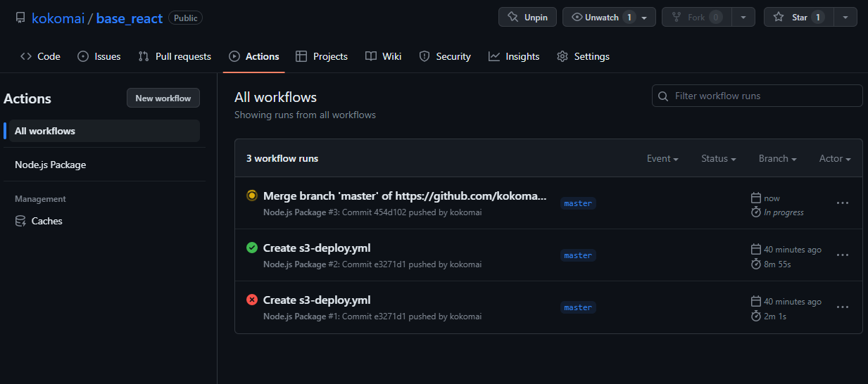
Task: Open the base_react repository link
Action: [130, 18]
